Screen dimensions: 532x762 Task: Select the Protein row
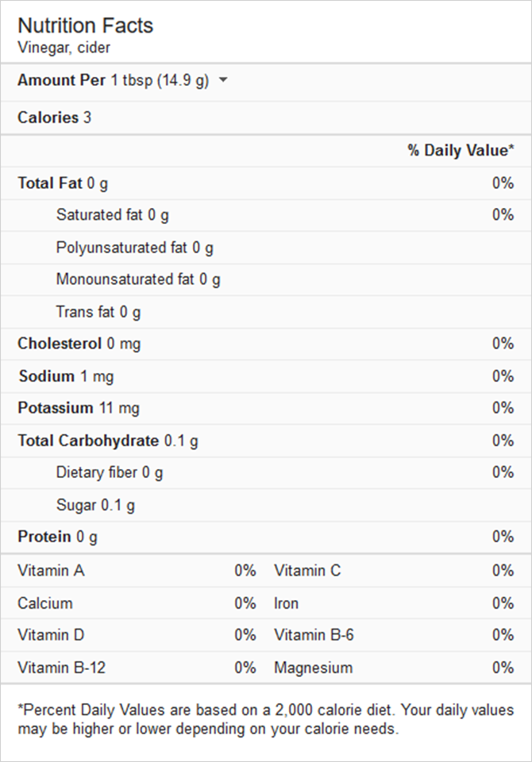tap(44, 537)
